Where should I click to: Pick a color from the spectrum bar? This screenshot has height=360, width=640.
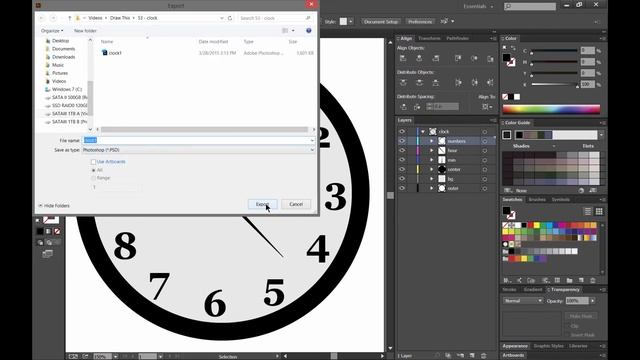coord(551,109)
